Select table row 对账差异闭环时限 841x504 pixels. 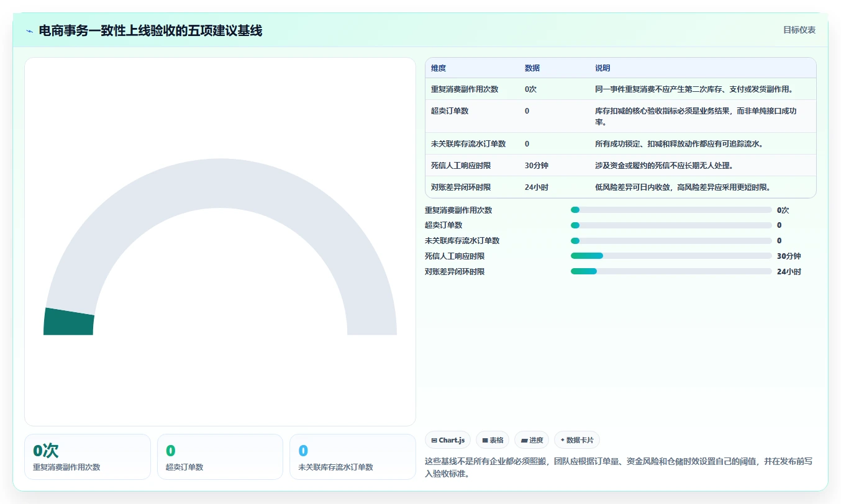pos(621,187)
